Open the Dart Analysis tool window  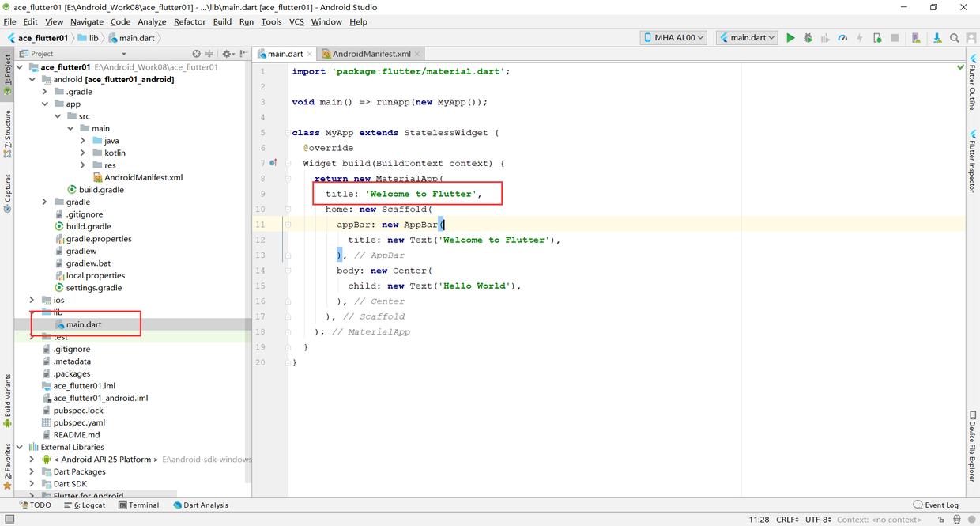pyautogui.click(x=201, y=505)
